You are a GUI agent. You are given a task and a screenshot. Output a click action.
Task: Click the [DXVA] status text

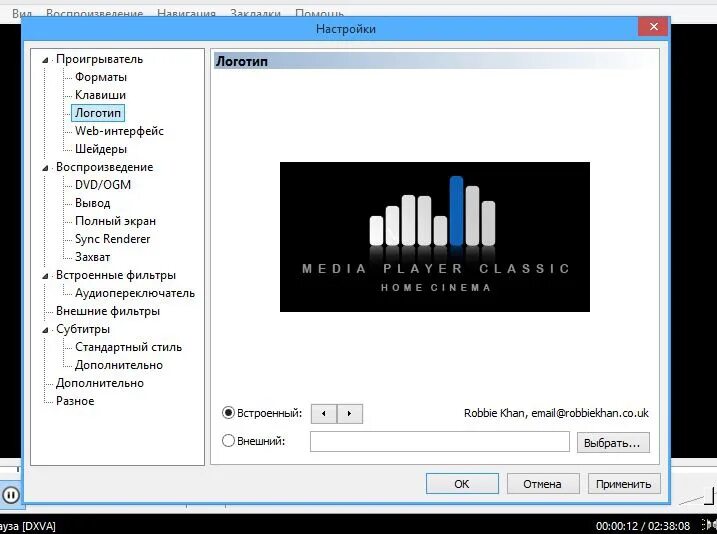[x=38, y=526]
